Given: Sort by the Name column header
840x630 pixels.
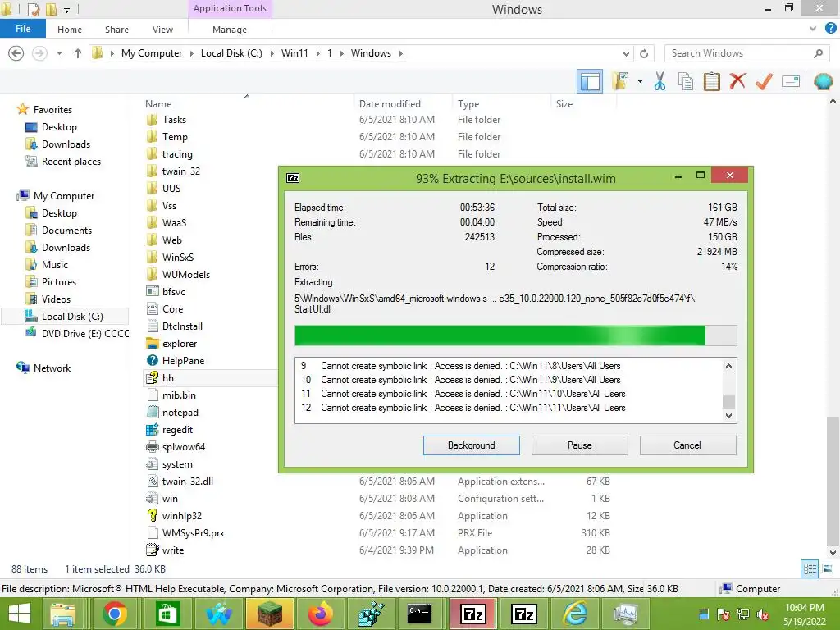Looking at the screenshot, I should [x=158, y=104].
